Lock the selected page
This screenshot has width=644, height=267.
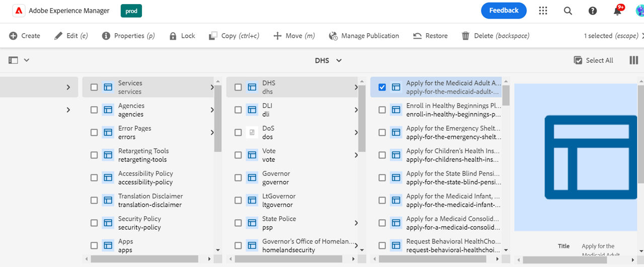click(x=182, y=36)
